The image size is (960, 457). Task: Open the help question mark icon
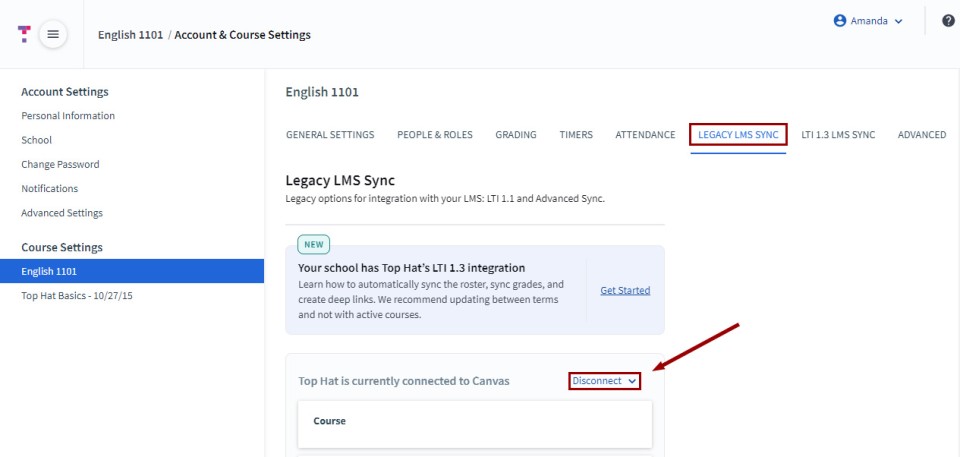click(x=948, y=21)
